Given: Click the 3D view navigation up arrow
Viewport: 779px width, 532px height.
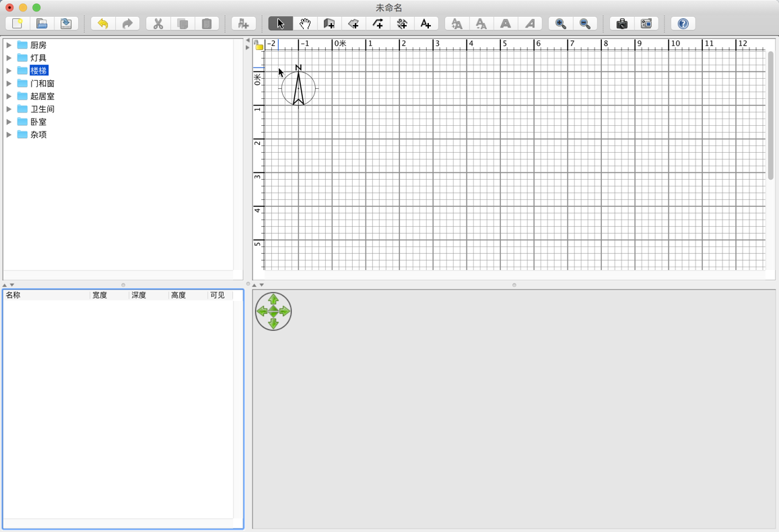Looking at the screenshot, I should (x=273, y=300).
